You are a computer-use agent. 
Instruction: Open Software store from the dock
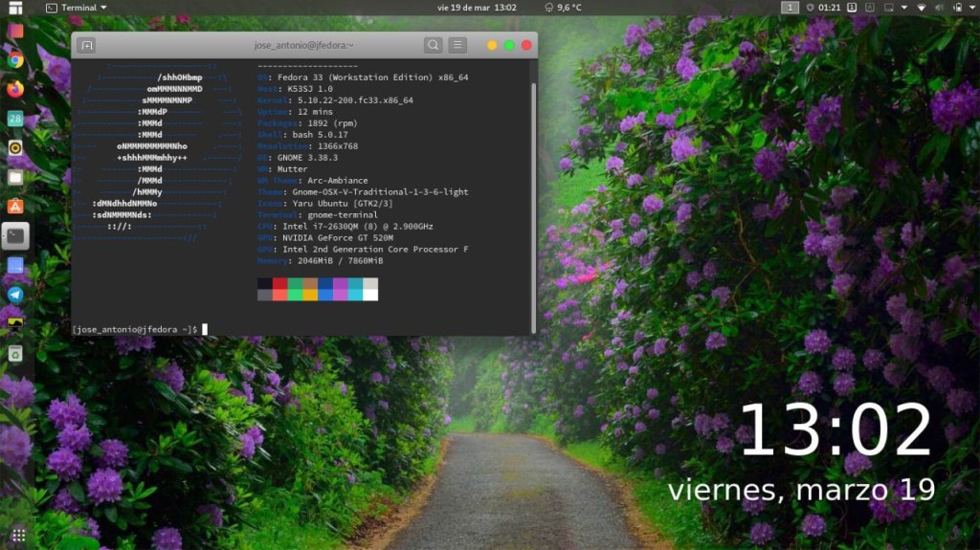[15, 207]
